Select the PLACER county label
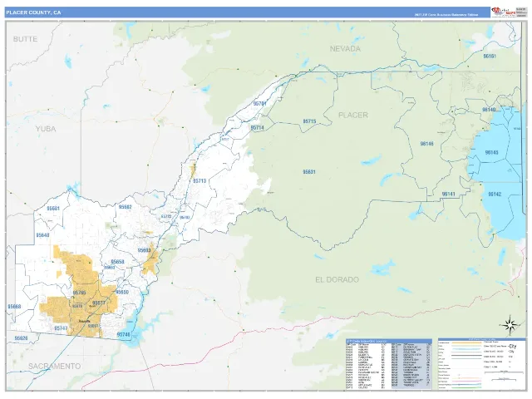Image resolution: width=532 pixels, height=399 pixels. [x=353, y=116]
